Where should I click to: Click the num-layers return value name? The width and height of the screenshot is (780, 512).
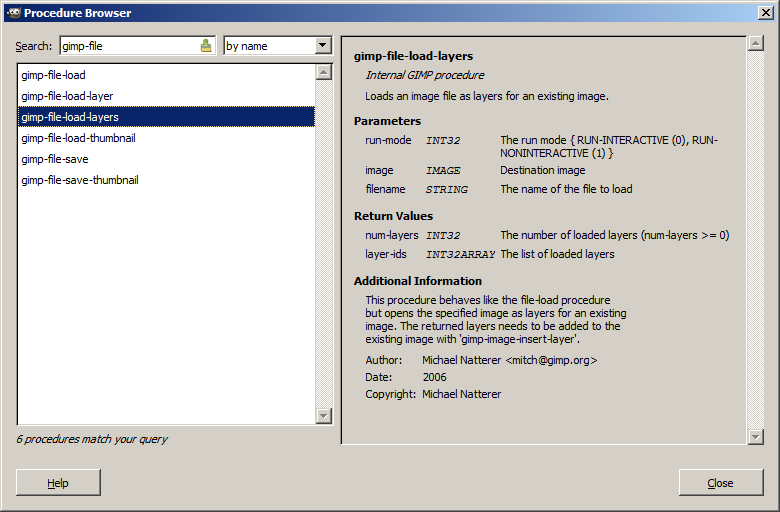click(x=392, y=235)
